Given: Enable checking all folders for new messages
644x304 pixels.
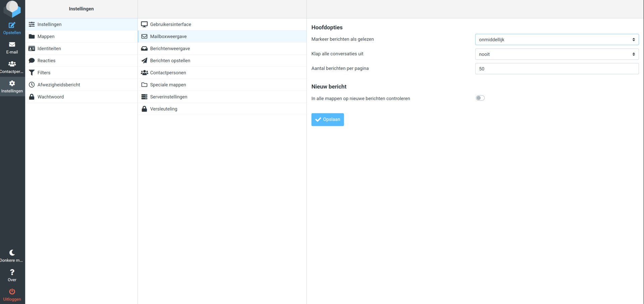Looking at the screenshot, I should (480, 98).
